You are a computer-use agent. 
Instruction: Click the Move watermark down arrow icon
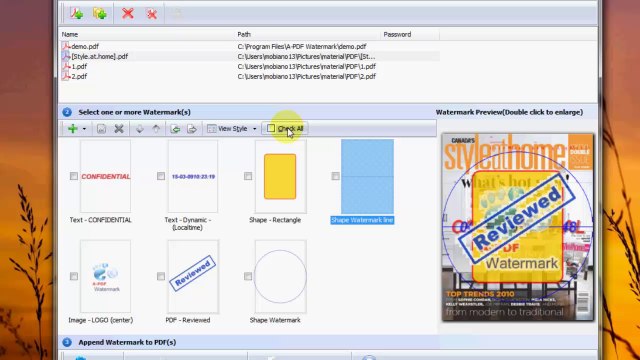[140, 129]
